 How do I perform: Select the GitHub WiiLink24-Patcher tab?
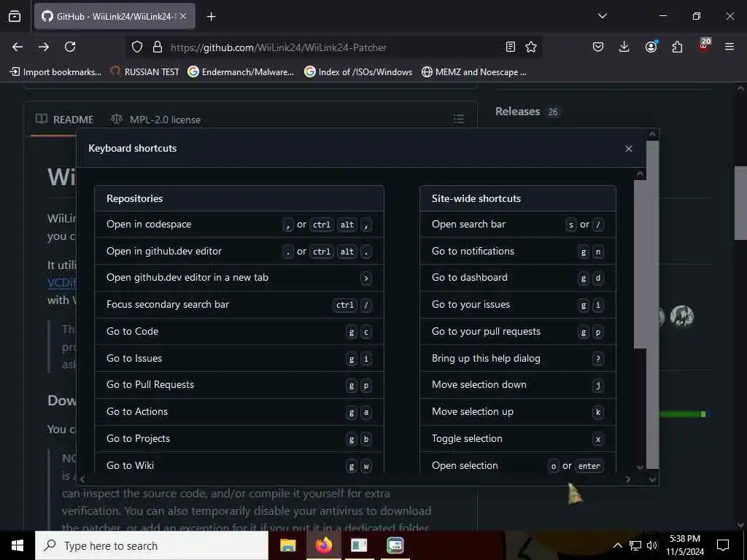[x=115, y=16]
